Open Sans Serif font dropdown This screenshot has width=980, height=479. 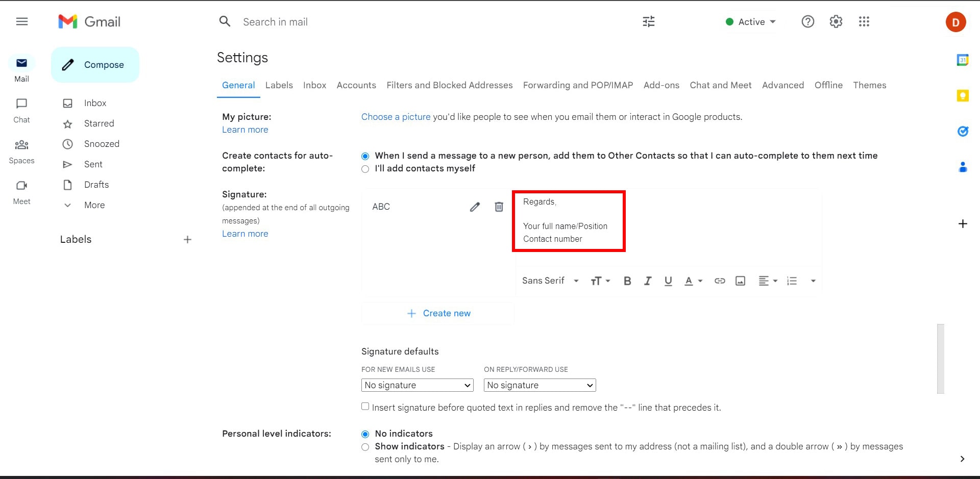tap(550, 281)
